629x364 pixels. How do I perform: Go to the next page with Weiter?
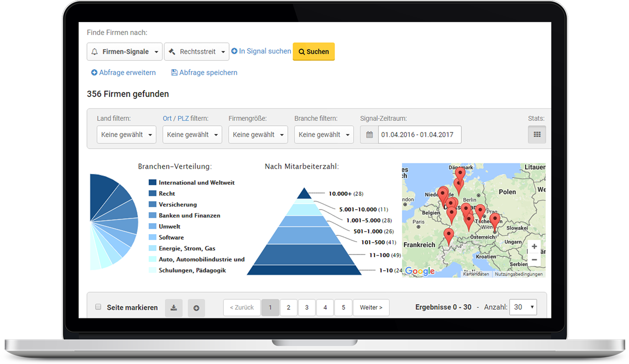click(x=371, y=308)
